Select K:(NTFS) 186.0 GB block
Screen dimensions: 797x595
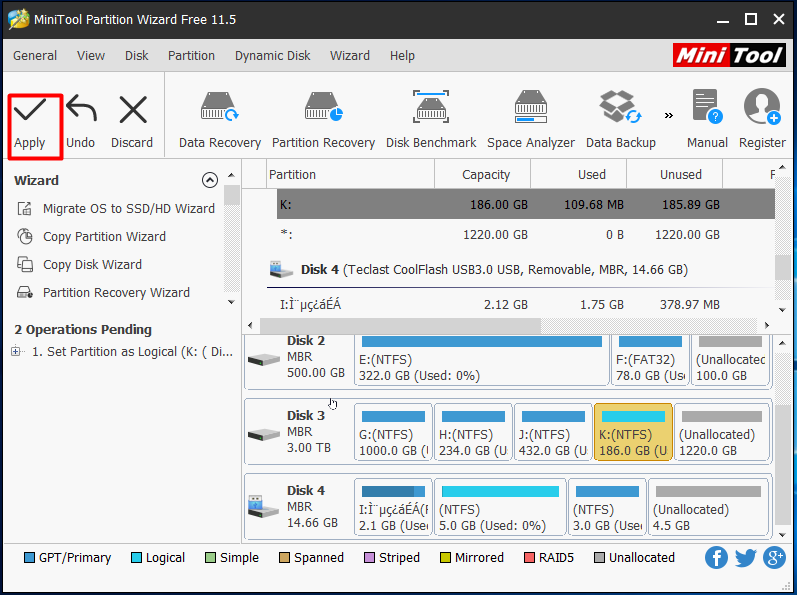(x=633, y=432)
